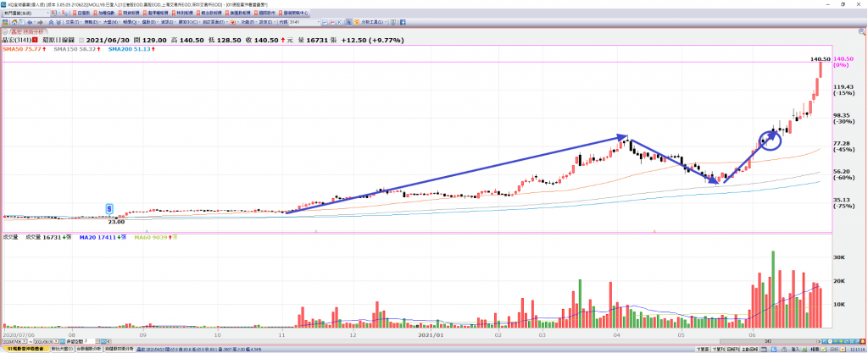The width and height of the screenshot is (868, 353).
Task: Go forward with the right arrow icon
Action: tap(40, 22)
